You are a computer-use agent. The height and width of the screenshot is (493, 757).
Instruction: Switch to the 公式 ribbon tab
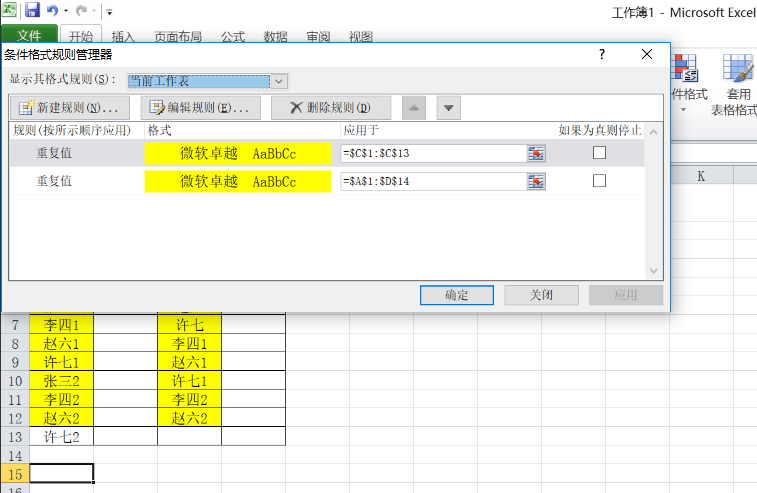(x=233, y=36)
